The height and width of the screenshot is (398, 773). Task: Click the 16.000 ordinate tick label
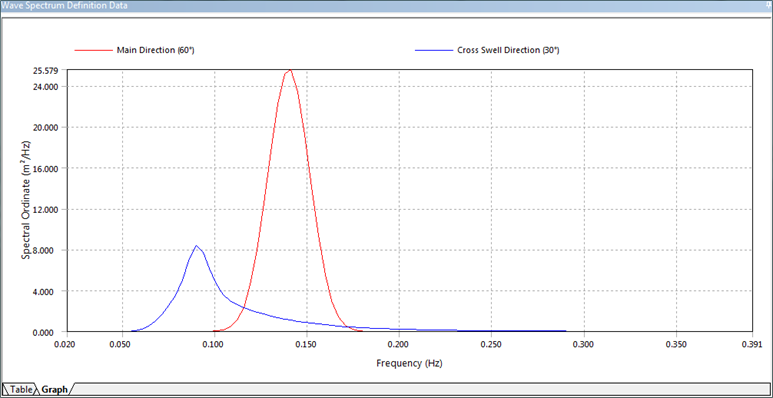(45, 168)
